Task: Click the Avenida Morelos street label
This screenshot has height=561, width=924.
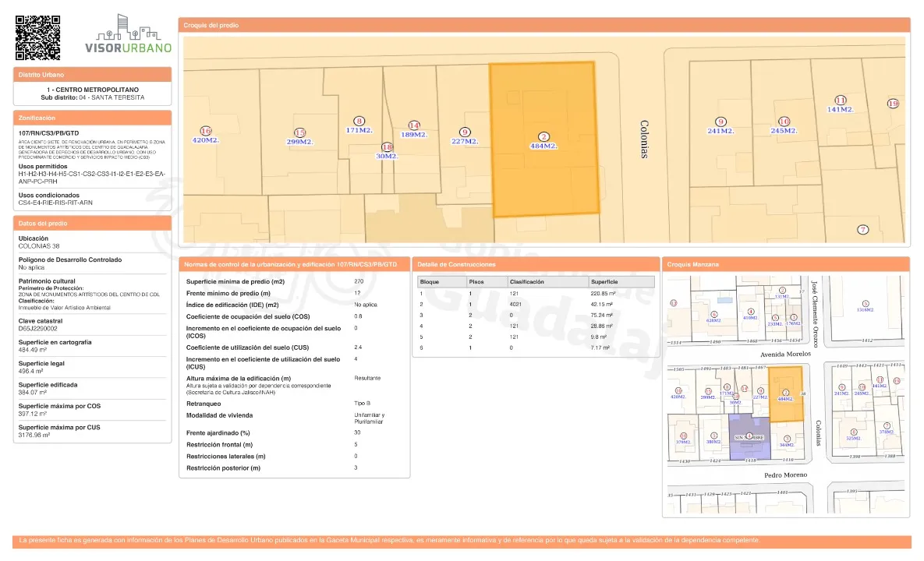Action: pos(785,355)
